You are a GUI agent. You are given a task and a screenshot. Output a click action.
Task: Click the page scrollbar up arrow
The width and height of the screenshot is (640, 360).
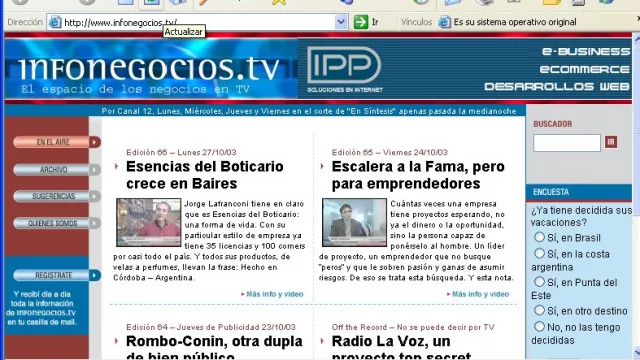click(636, 39)
